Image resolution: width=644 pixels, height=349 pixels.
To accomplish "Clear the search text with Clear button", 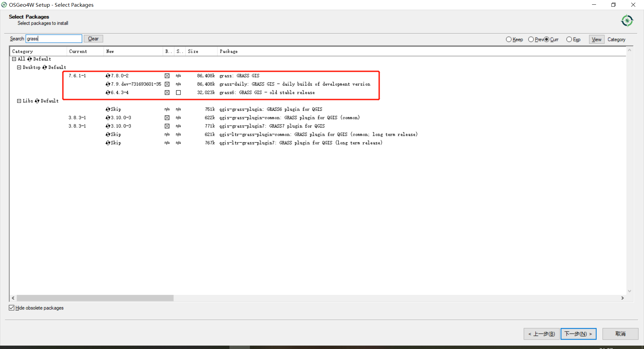I will (x=93, y=39).
